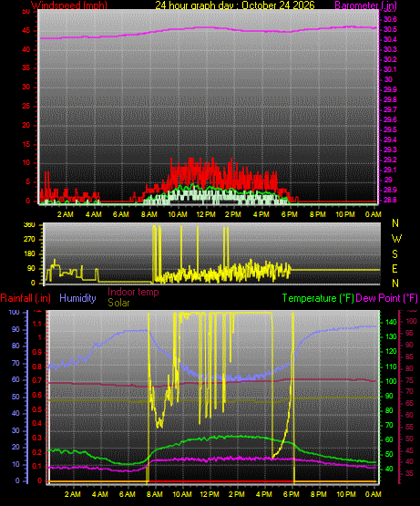420x506 pixels.
Task: Select "20" on the blue humidity axis
Action: coord(15,448)
